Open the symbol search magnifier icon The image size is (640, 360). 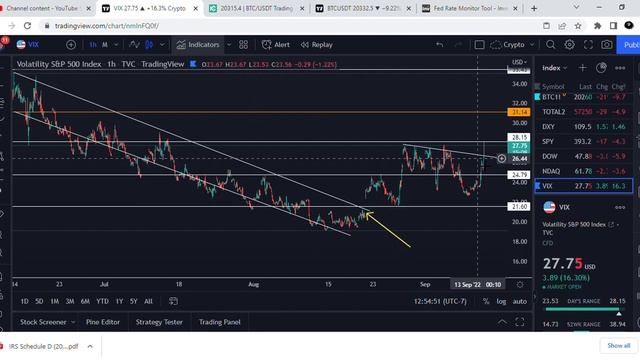(551, 45)
